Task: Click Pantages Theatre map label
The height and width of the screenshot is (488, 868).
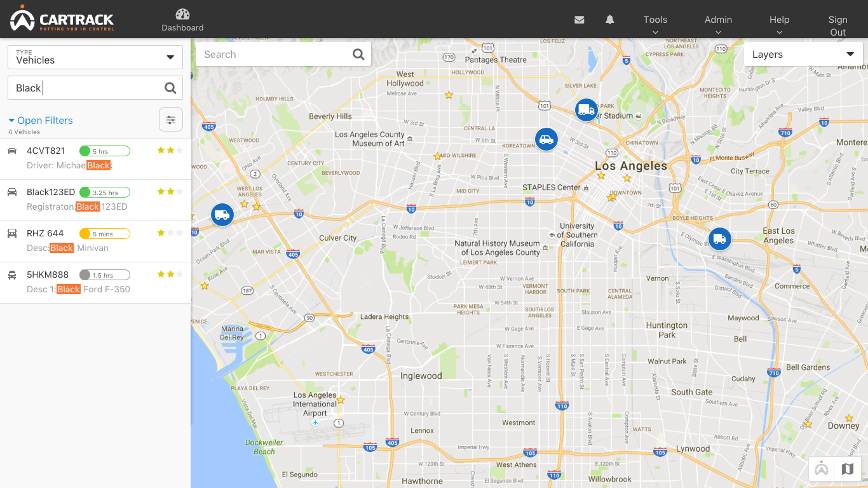Action: [x=496, y=60]
